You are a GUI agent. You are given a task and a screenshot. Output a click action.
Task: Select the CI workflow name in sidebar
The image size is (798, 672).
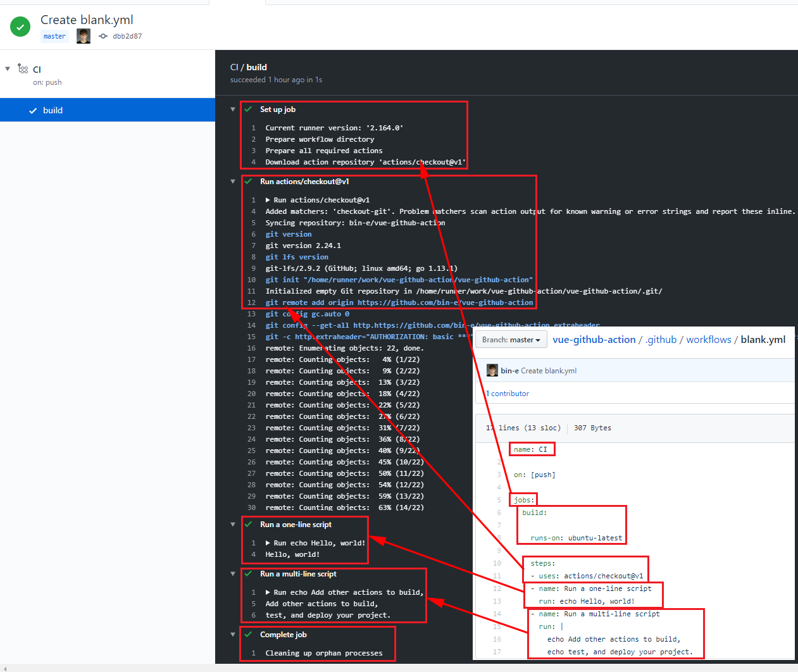(37, 70)
